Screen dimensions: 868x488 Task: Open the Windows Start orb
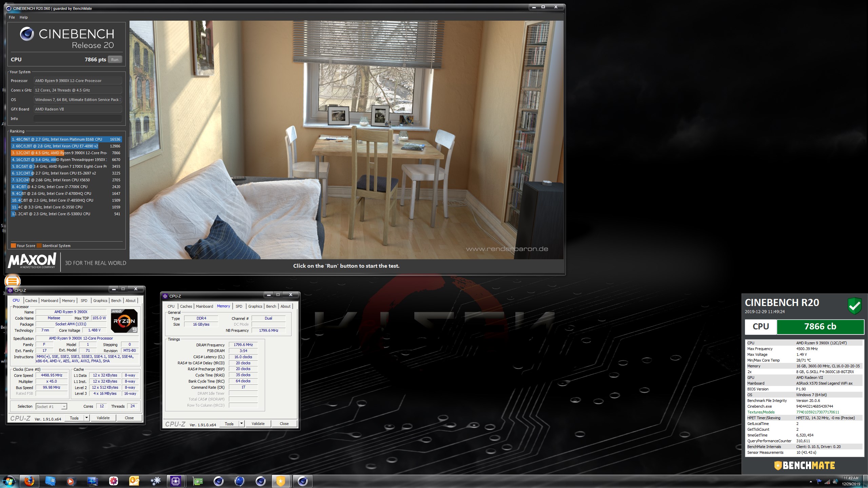point(9,481)
